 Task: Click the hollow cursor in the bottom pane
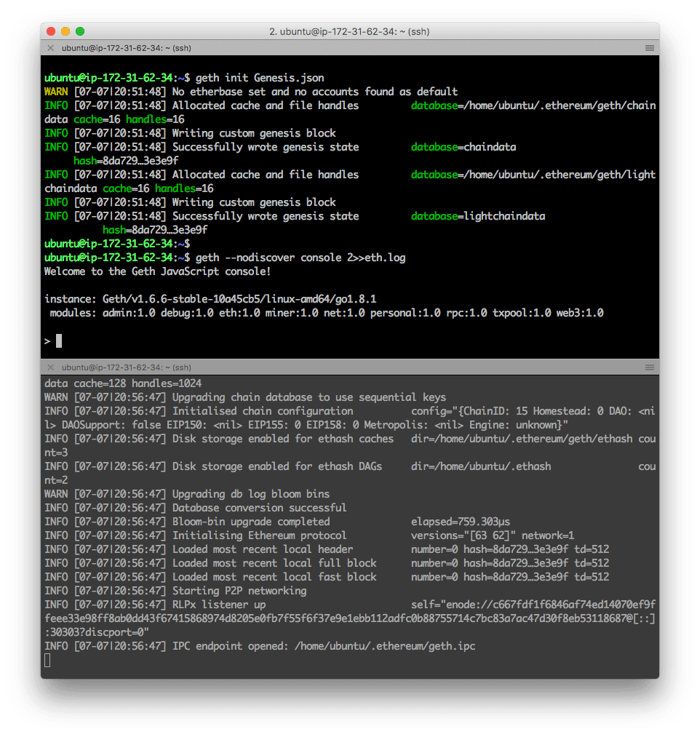point(48,660)
